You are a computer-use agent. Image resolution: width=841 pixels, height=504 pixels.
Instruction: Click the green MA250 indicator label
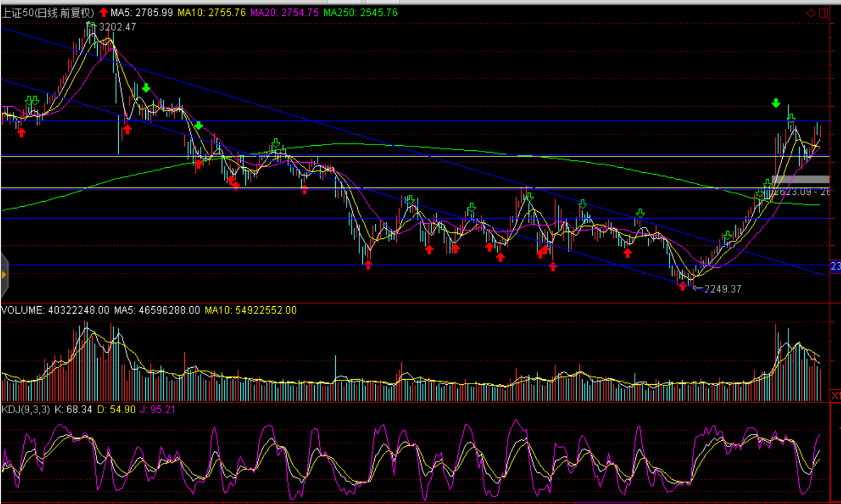tap(361, 12)
